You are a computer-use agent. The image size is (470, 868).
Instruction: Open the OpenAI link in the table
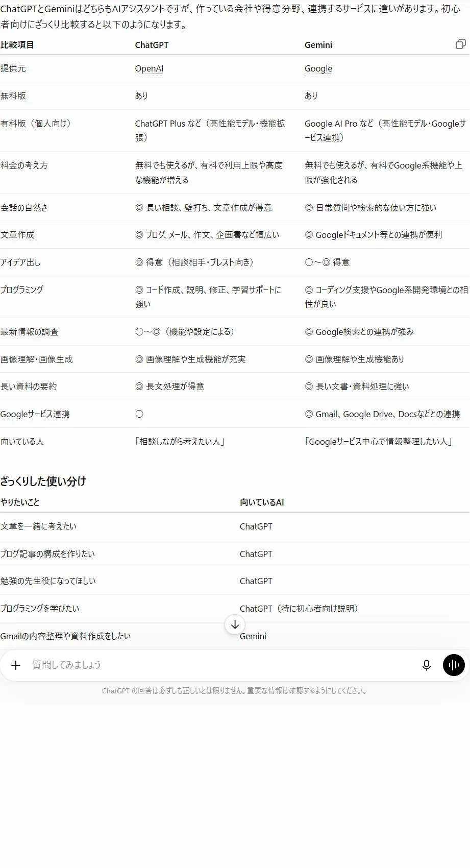click(149, 68)
